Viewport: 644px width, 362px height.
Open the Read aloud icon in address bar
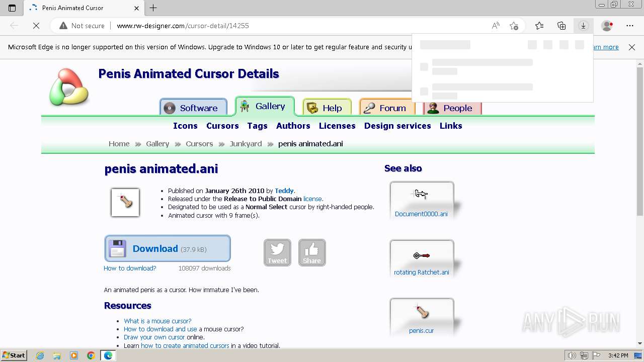pyautogui.click(x=496, y=26)
